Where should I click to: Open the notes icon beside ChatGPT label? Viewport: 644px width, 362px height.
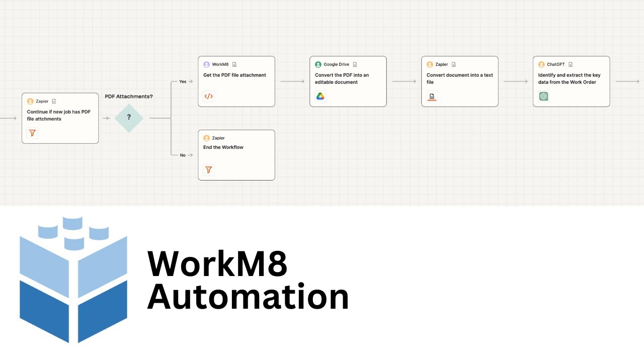(571, 64)
